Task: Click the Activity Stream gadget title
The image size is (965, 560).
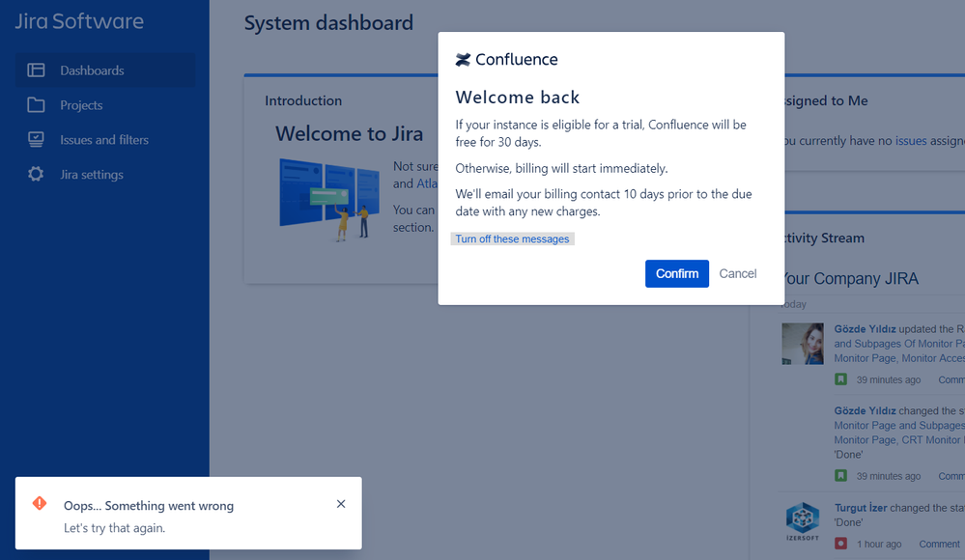Action: [x=823, y=238]
